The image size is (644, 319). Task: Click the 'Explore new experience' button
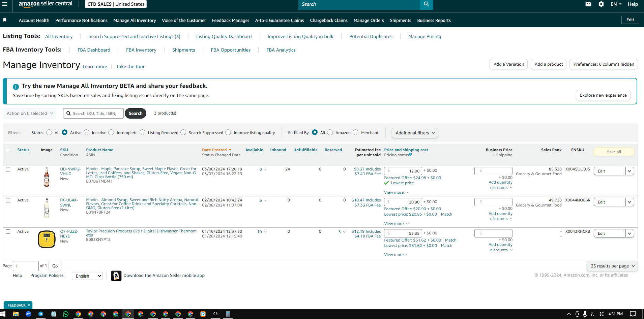click(x=603, y=95)
